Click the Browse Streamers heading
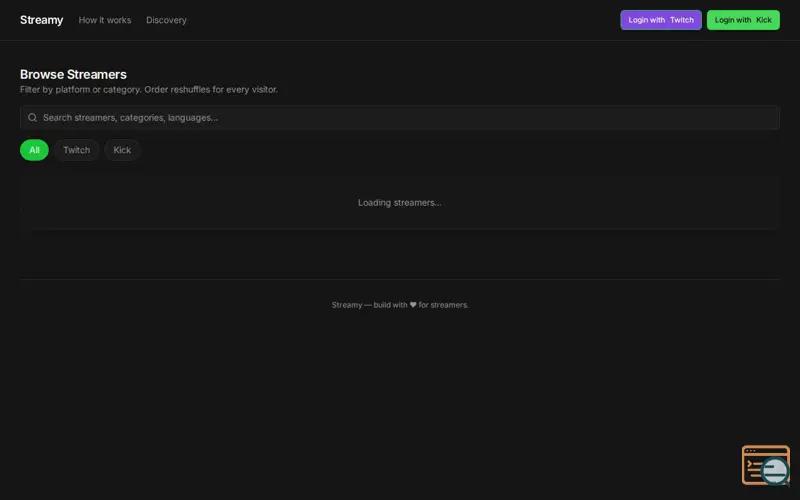Screen dimensions: 800x500 point(73,74)
